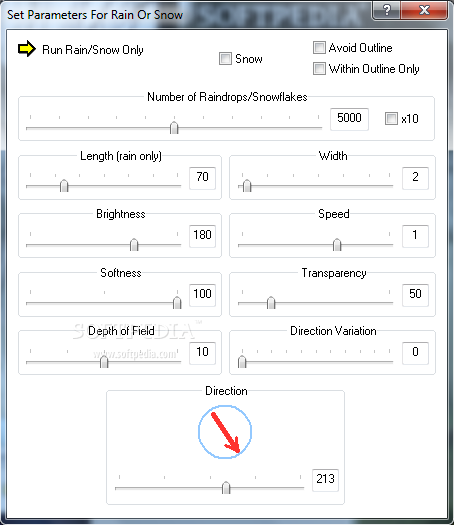454x525 pixels.
Task: Click the Transparency value field showing 50
Action: tap(415, 295)
